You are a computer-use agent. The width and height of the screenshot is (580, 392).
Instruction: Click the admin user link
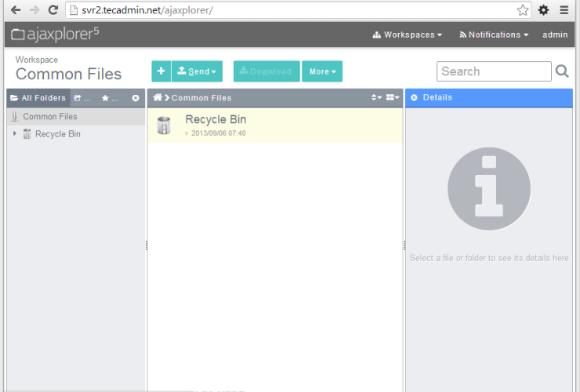(x=555, y=34)
